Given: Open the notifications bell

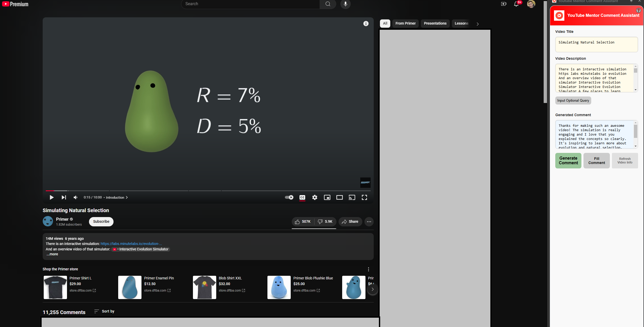Looking at the screenshot, I should [x=516, y=4].
